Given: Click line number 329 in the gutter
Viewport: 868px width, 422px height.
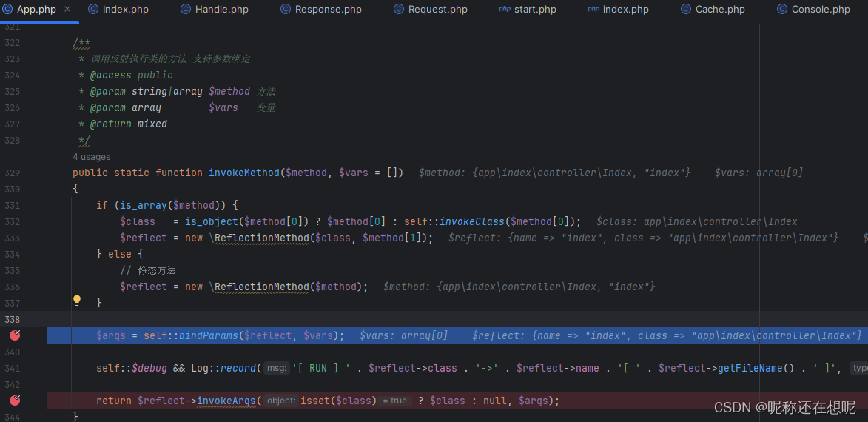Looking at the screenshot, I should [12, 173].
